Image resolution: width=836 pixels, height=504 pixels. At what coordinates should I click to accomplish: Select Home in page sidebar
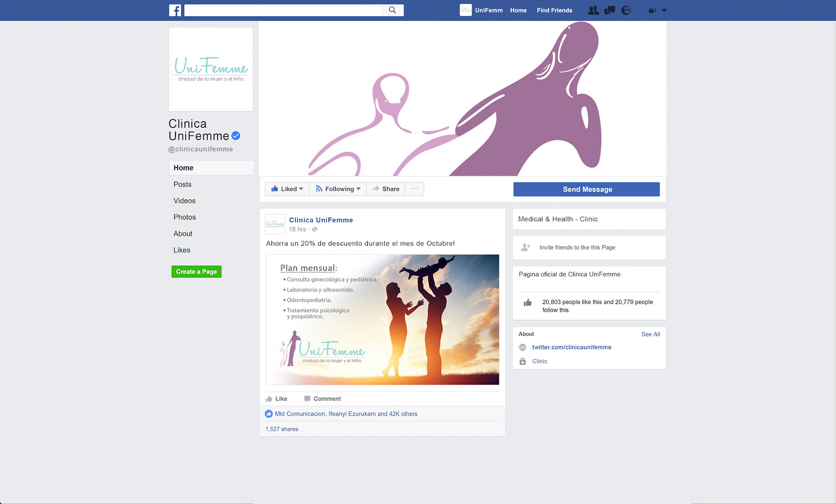tap(211, 168)
